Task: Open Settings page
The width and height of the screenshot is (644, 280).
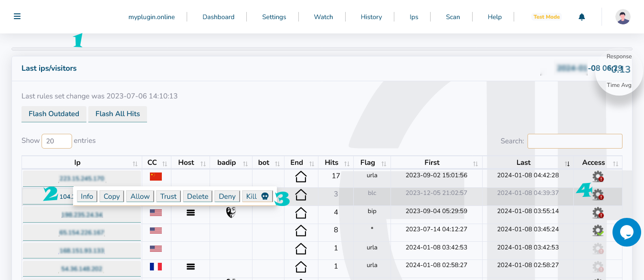Action: pyautogui.click(x=274, y=17)
